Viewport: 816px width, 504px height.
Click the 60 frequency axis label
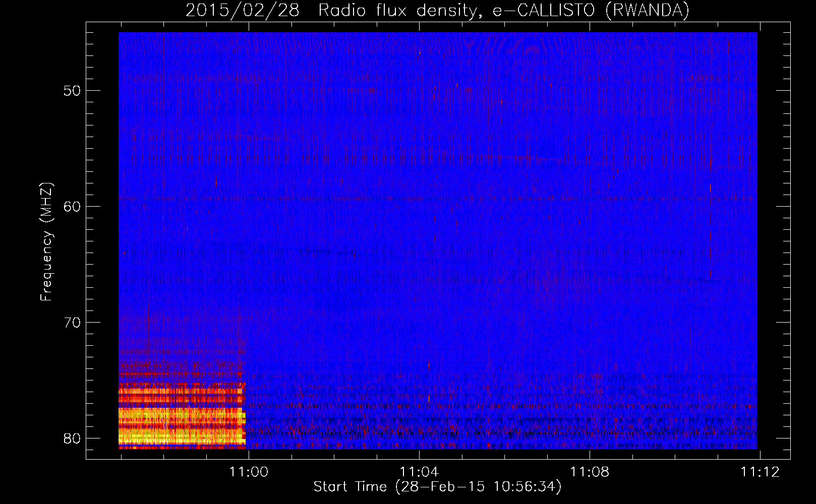pyautogui.click(x=72, y=207)
